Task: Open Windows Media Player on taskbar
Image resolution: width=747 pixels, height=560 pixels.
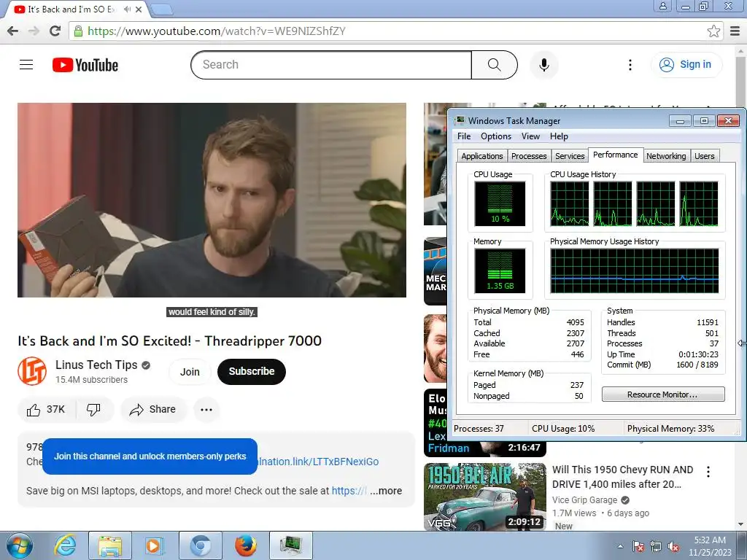Action: point(154,545)
